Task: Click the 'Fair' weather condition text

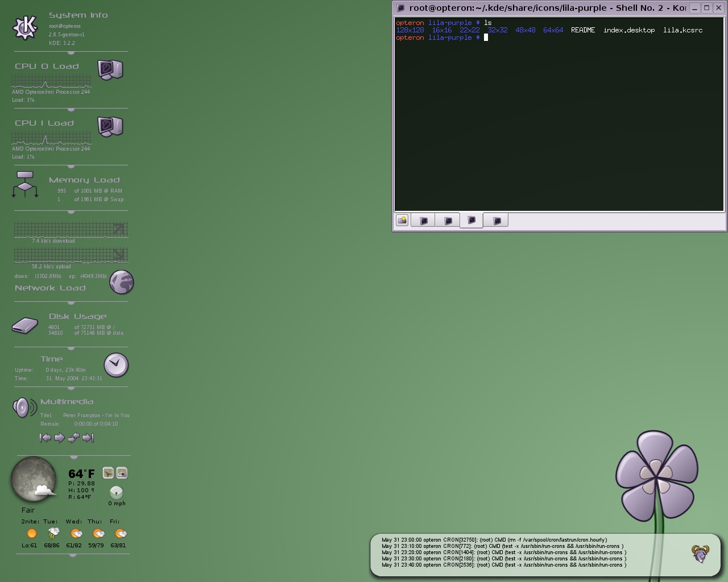Action: [28, 510]
